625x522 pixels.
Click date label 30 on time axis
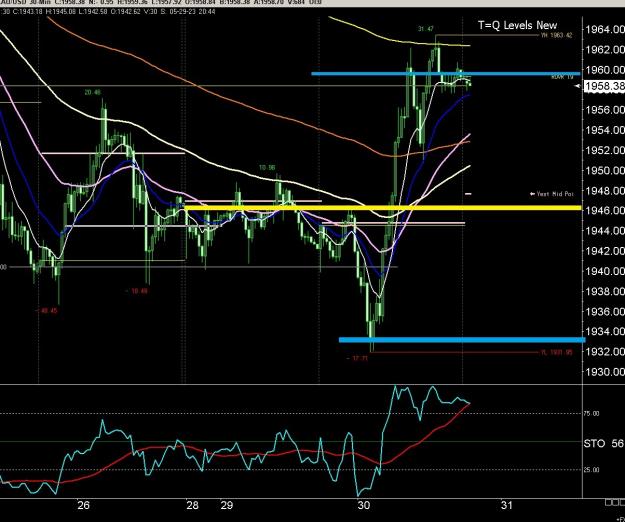point(364,506)
